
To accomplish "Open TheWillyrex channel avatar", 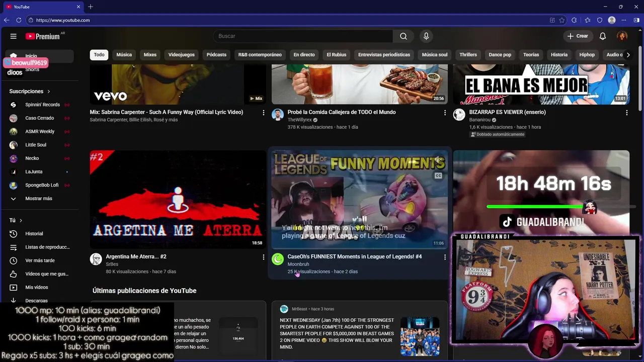I will (278, 115).
